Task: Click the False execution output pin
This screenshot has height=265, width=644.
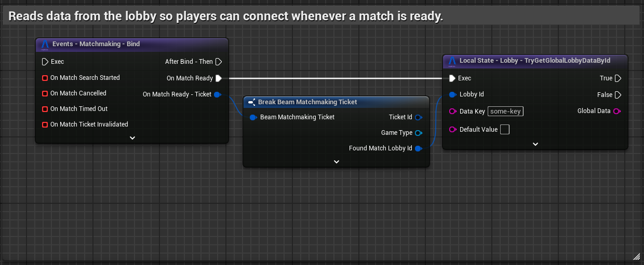Action: tap(618, 95)
